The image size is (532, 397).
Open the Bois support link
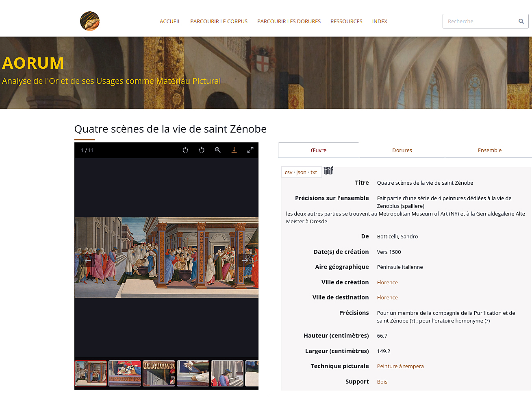click(x=382, y=382)
